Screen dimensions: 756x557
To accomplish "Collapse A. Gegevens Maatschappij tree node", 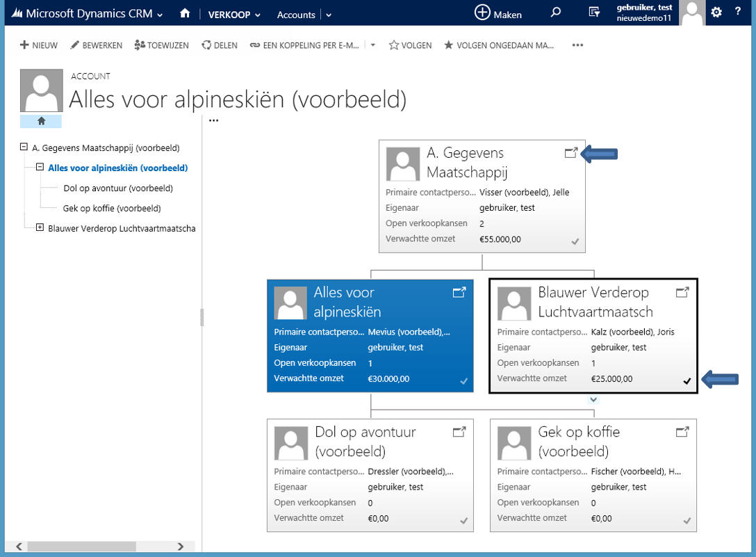I will click(24, 147).
